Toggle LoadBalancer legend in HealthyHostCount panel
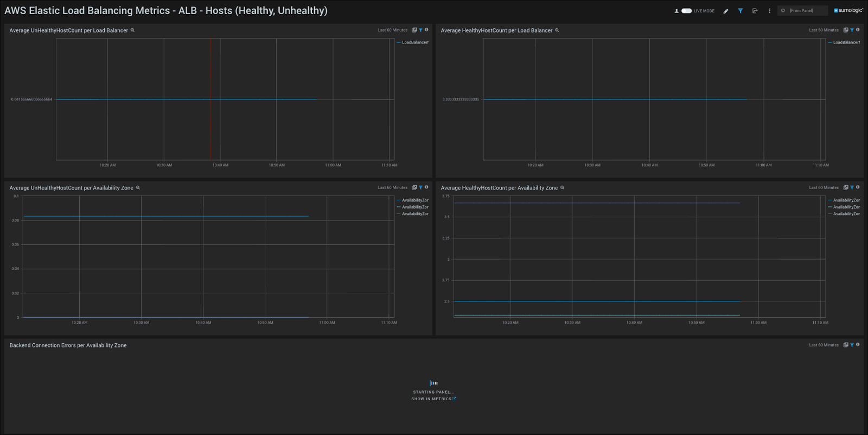Viewport: 868px width, 435px height. 846,42
